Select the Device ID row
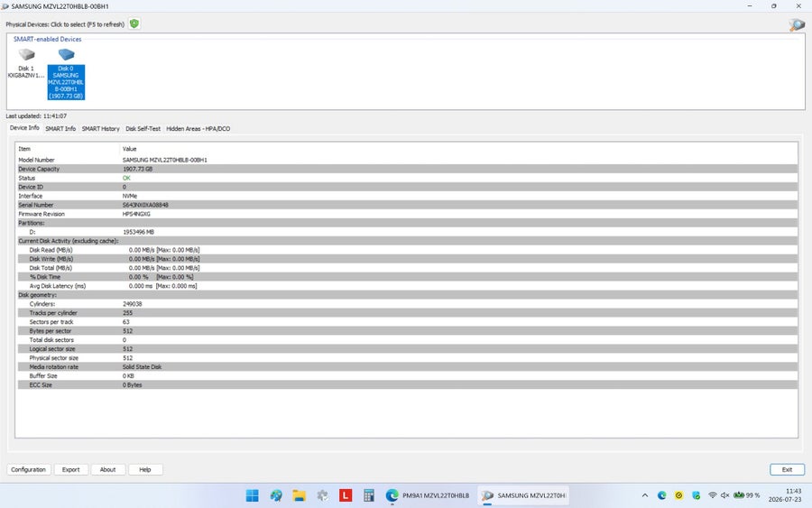 [x=407, y=187]
